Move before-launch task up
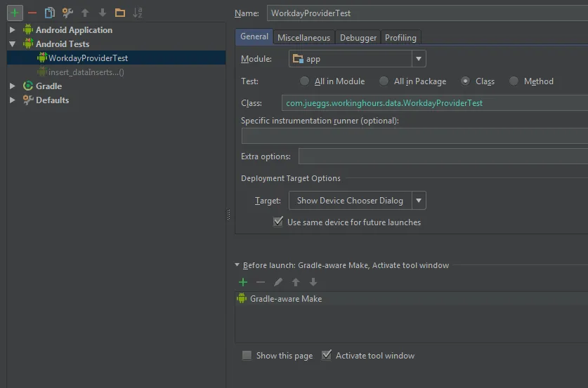The image size is (588, 388). click(x=296, y=282)
